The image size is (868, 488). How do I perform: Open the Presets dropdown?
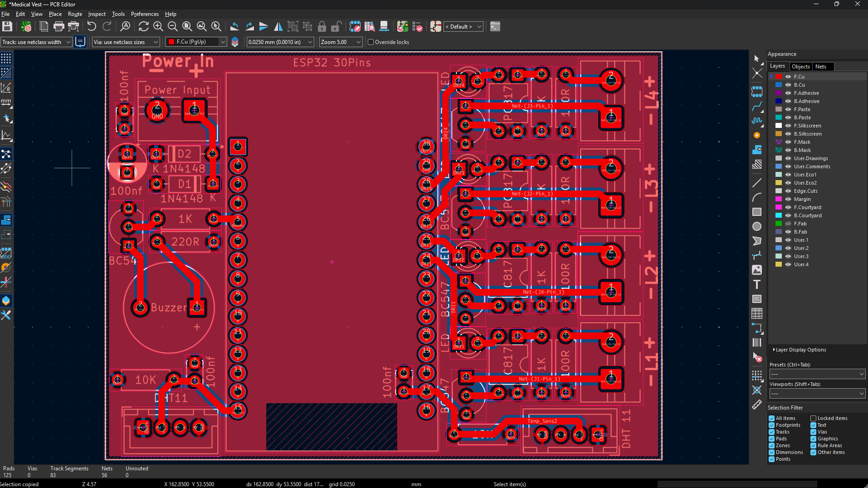tap(817, 374)
